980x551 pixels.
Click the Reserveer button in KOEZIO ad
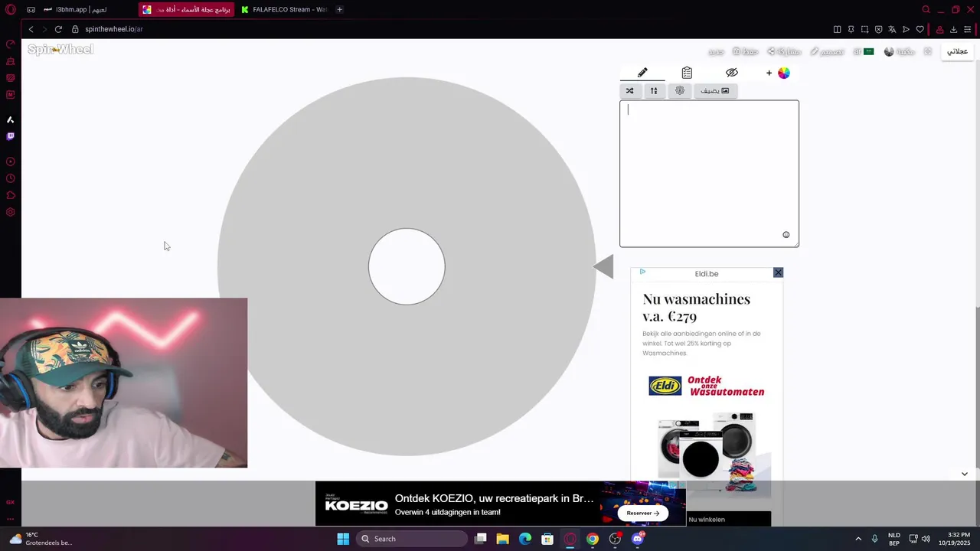tap(642, 513)
